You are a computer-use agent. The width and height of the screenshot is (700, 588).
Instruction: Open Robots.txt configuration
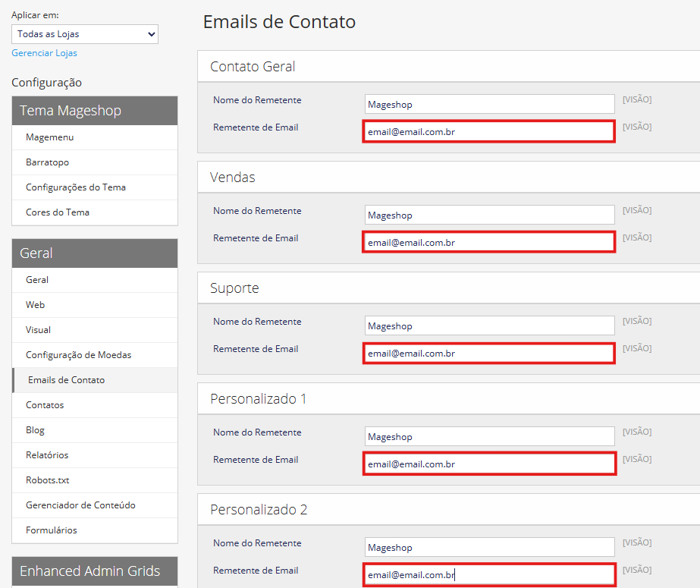(x=47, y=480)
